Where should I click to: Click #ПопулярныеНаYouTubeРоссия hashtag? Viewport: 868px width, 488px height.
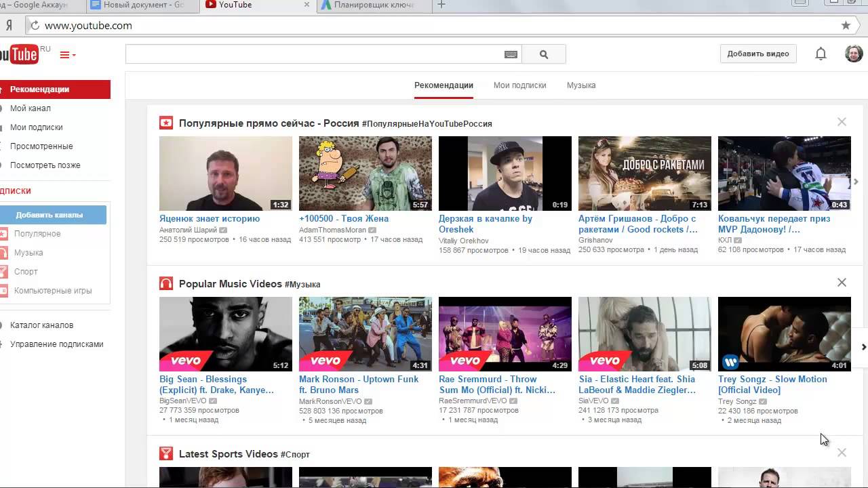[427, 124]
